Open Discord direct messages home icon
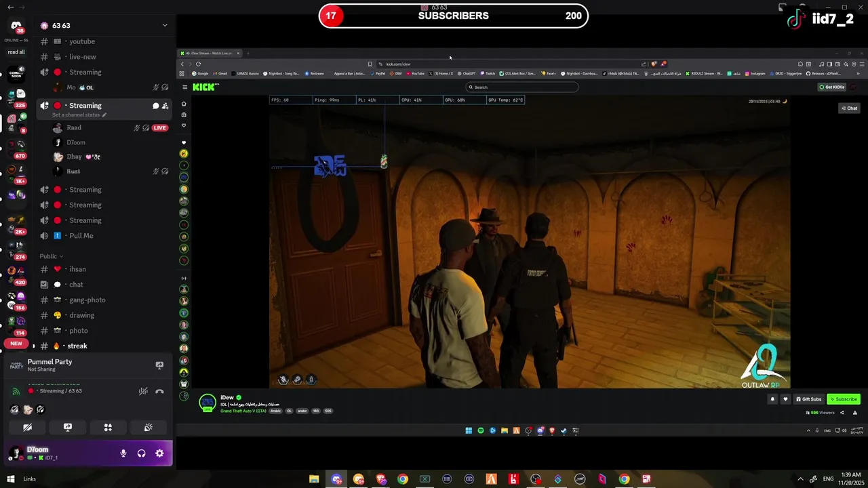Image resolution: width=868 pixels, height=488 pixels. click(16, 26)
